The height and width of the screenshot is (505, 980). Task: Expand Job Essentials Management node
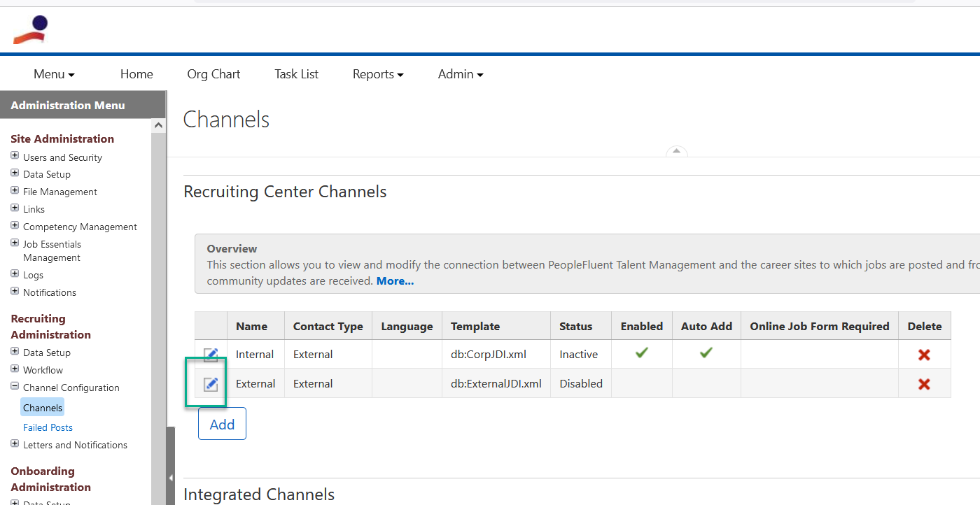15,243
